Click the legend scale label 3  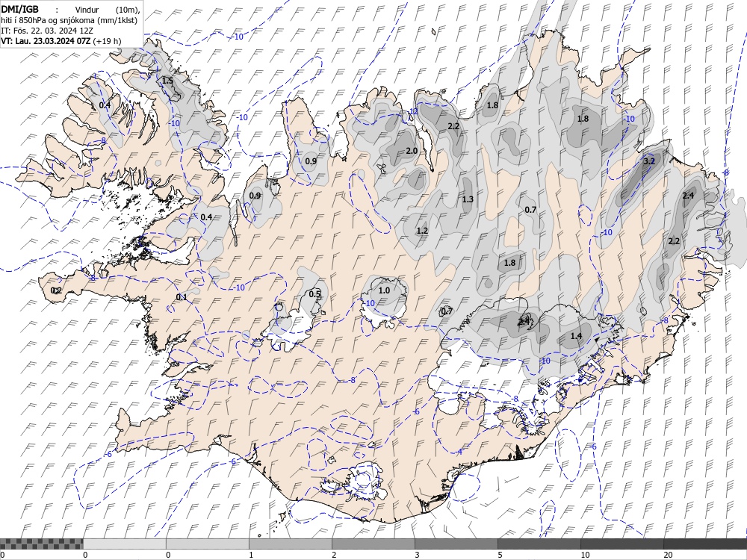click(x=418, y=555)
